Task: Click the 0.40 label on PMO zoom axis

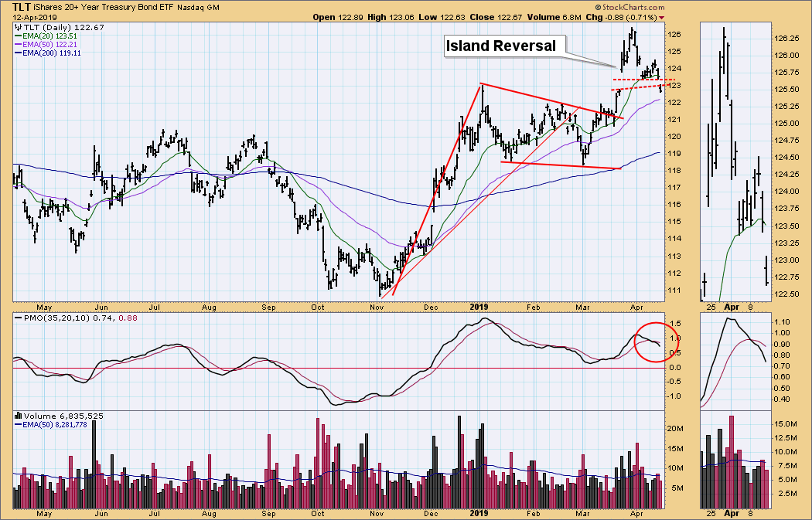Action: click(782, 399)
